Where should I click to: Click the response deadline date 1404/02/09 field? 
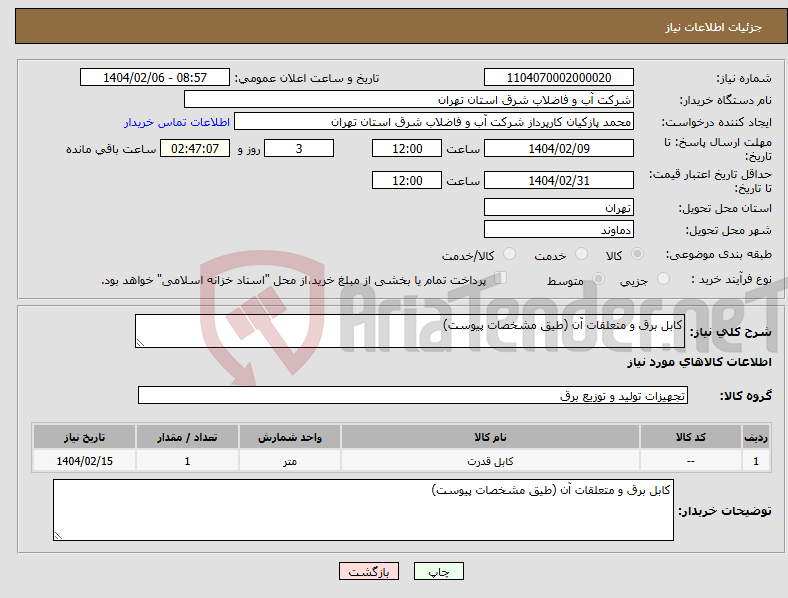coord(559,148)
